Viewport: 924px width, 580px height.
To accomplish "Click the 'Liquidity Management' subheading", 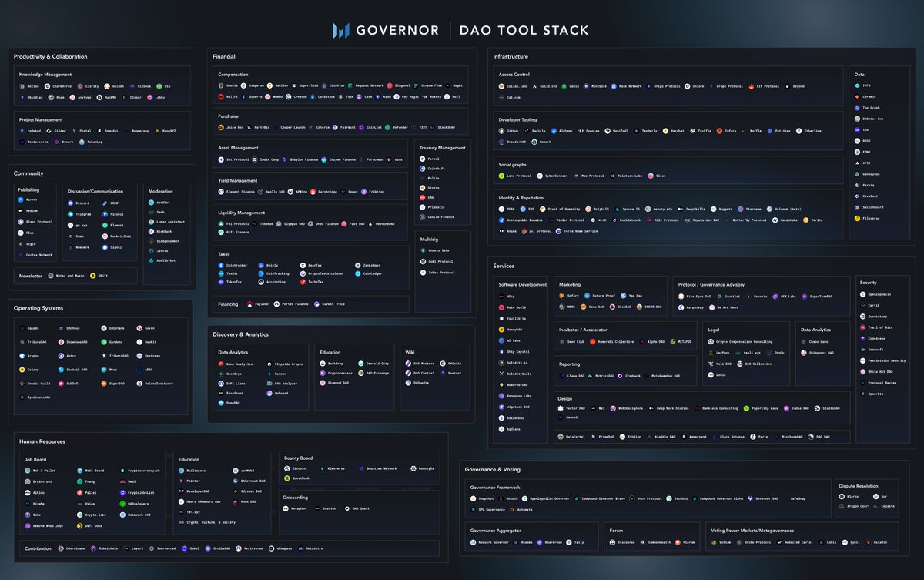I will pos(242,213).
